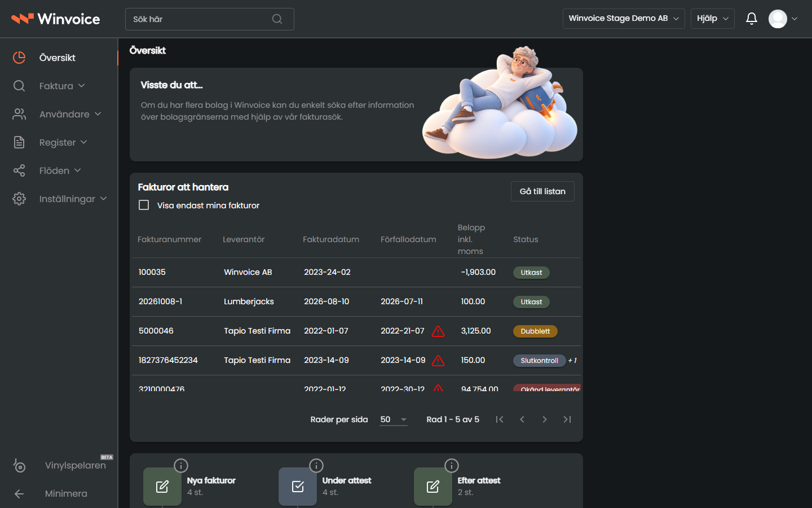The image size is (812, 508).
Task: Click the Inställningar gear icon
Action: click(19, 199)
